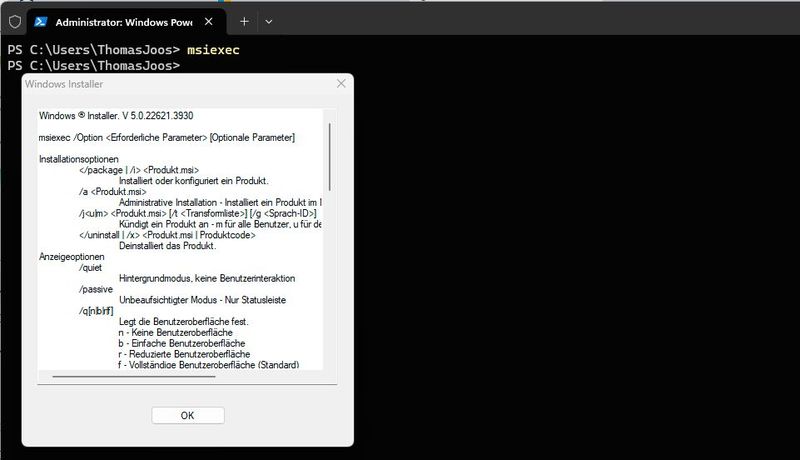Viewport: 800px width, 460px height.
Task: Click the 'Kündigt ein Produkt an' line
Action: [x=220, y=224]
